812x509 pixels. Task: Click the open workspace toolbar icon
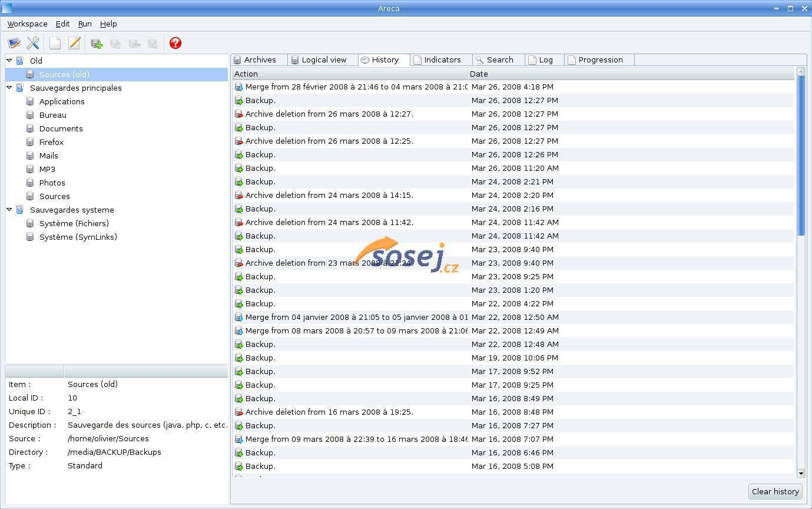pyautogui.click(x=14, y=43)
